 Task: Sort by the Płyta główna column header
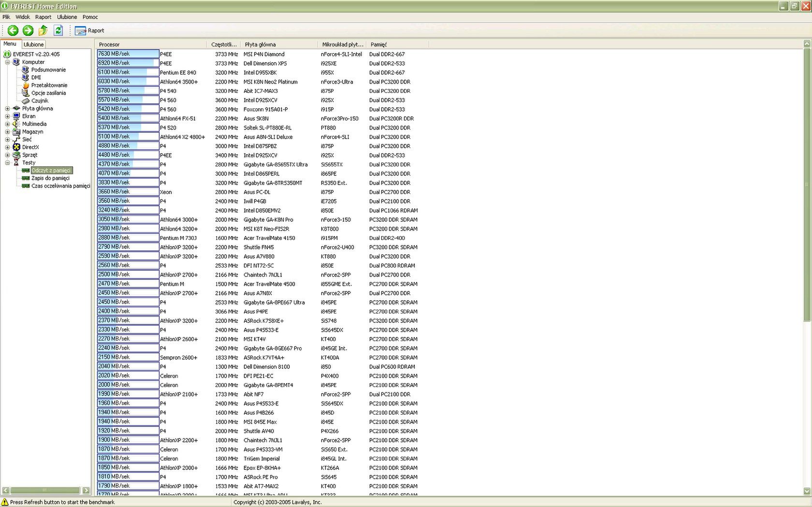coord(279,45)
